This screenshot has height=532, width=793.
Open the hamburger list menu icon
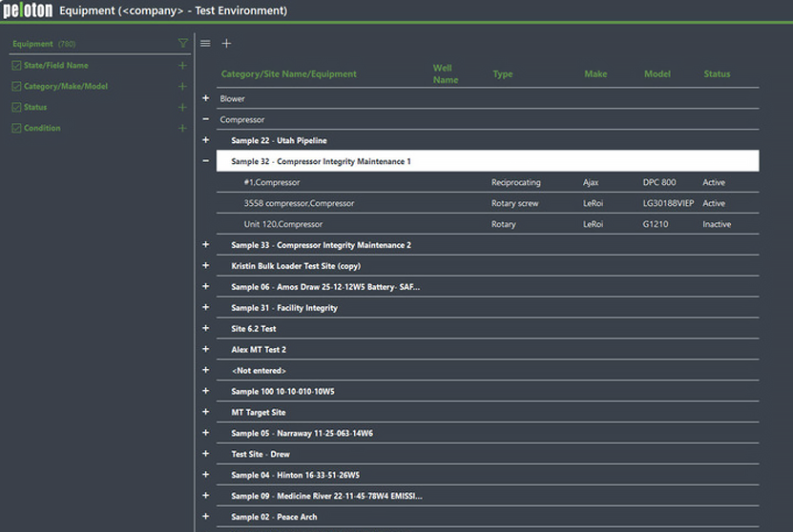point(205,43)
